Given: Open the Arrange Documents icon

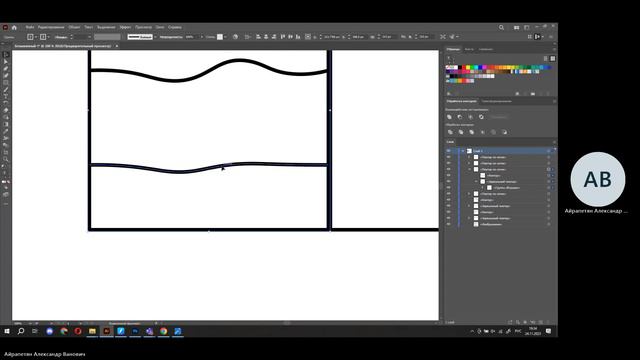Looking at the screenshot, I should pos(516,27).
